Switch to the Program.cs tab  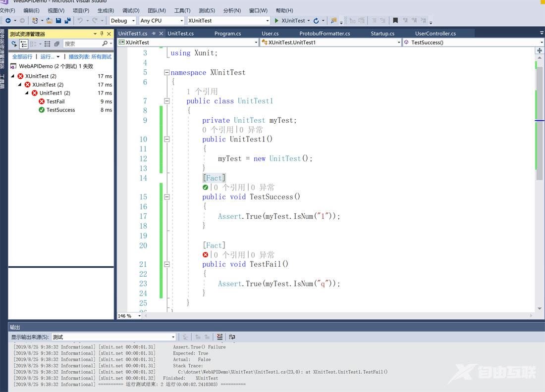coord(227,34)
